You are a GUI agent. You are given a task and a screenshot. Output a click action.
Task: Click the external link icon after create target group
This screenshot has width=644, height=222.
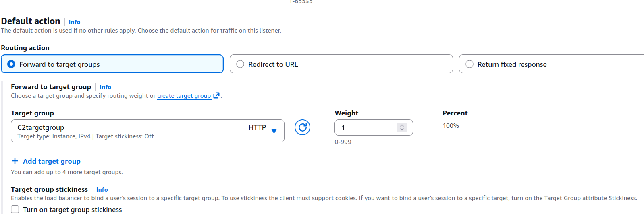point(216,95)
